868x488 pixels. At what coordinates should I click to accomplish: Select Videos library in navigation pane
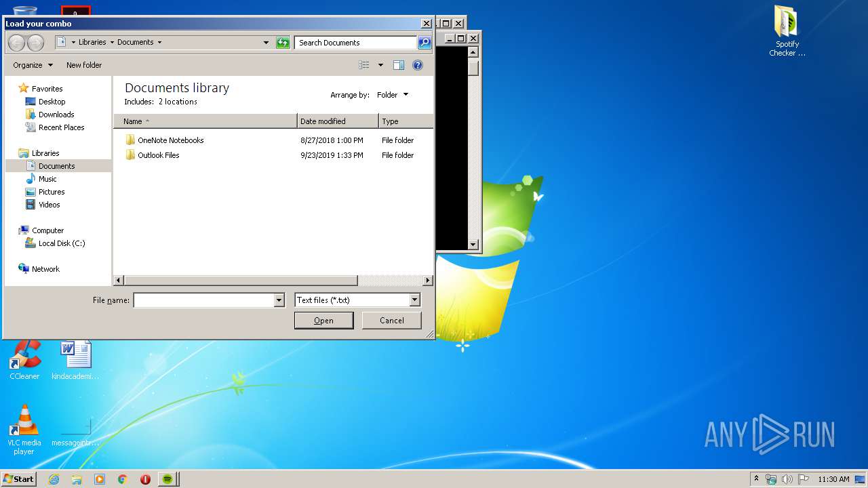[49, 205]
